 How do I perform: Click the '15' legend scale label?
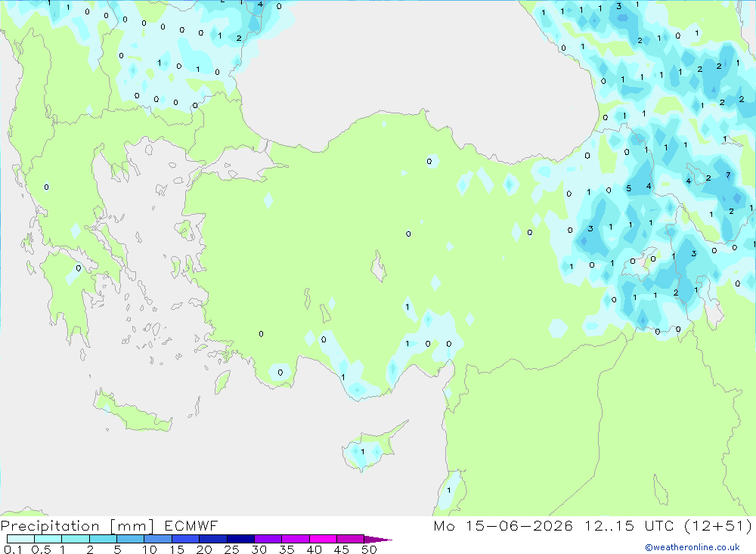[177, 549]
